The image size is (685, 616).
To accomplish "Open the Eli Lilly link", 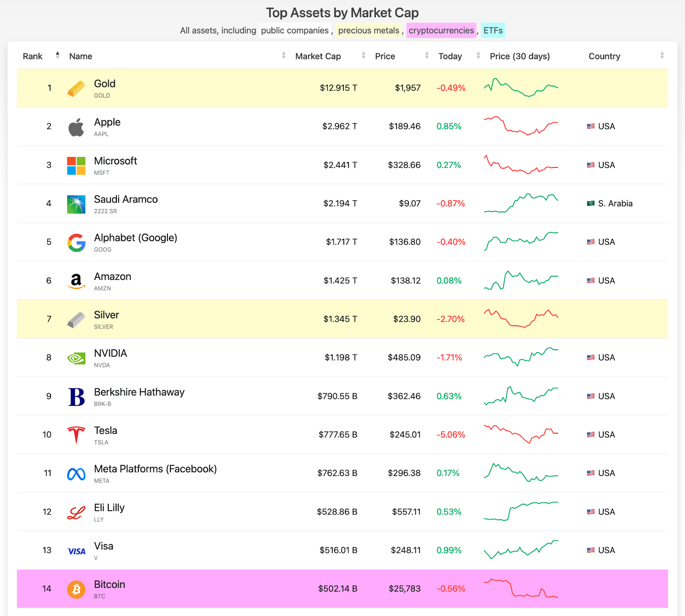I will (109, 508).
